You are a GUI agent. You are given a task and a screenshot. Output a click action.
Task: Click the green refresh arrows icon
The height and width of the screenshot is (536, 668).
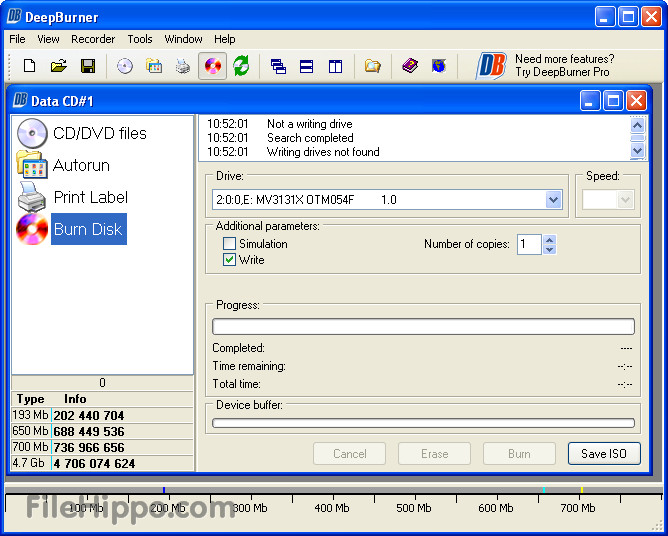point(241,66)
